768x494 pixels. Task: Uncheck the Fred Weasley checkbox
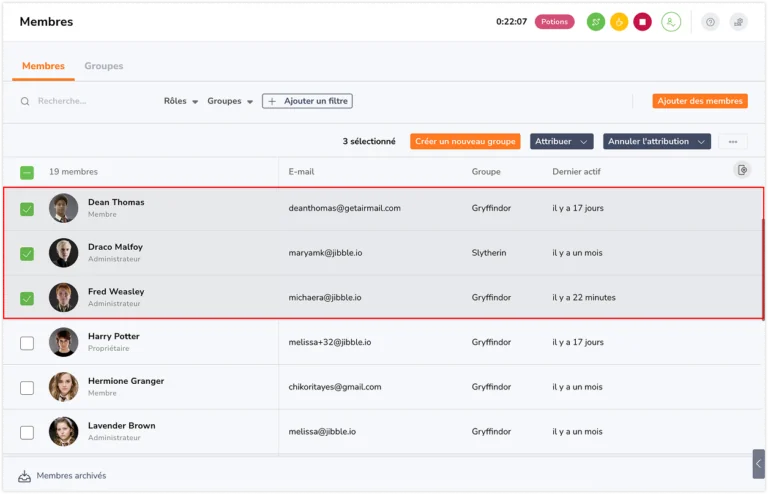27,298
